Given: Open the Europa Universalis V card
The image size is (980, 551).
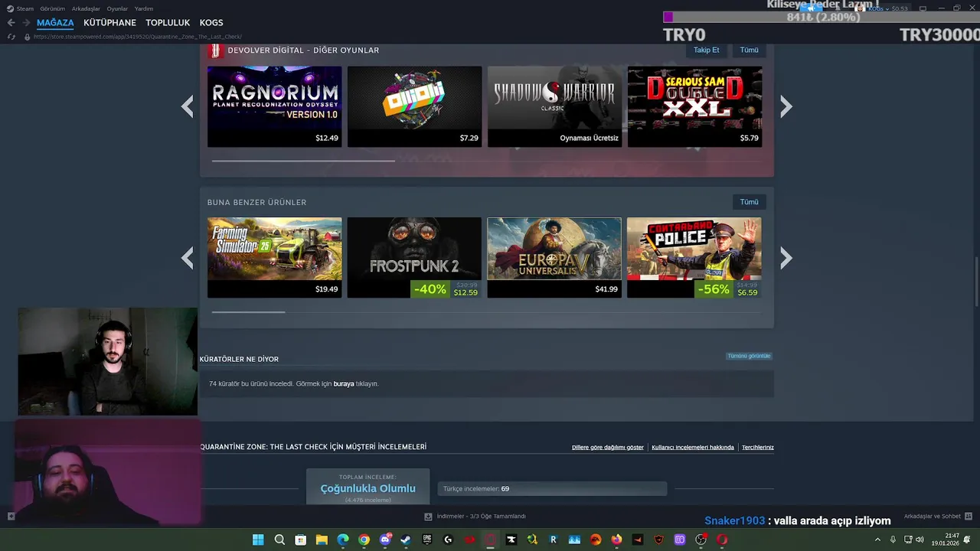Looking at the screenshot, I should pyautogui.click(x=554, y=258).
